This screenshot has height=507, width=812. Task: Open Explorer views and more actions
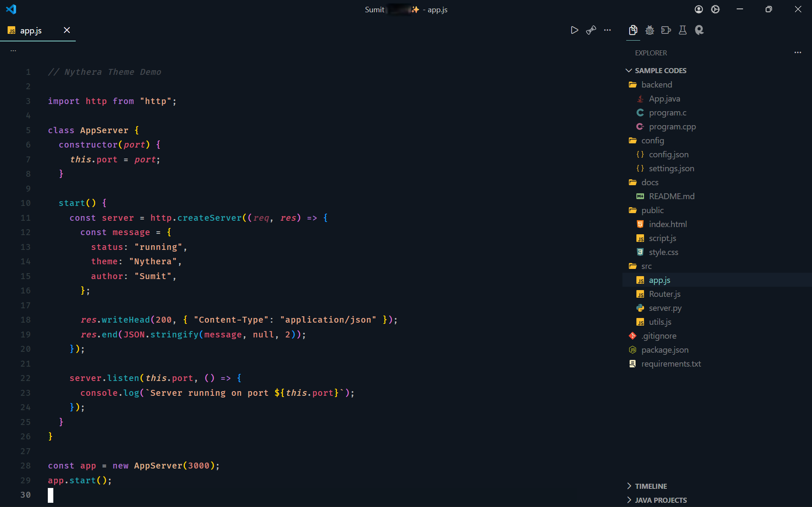coord(798,52)
